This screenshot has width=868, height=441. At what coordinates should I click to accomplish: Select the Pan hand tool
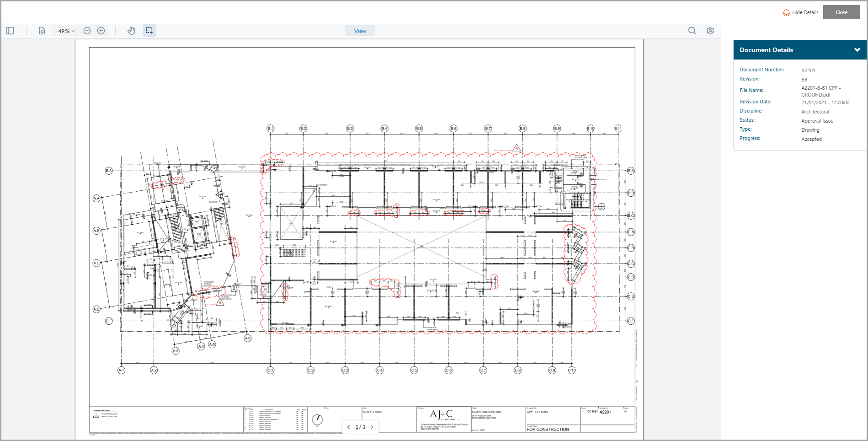coord(131,31)
